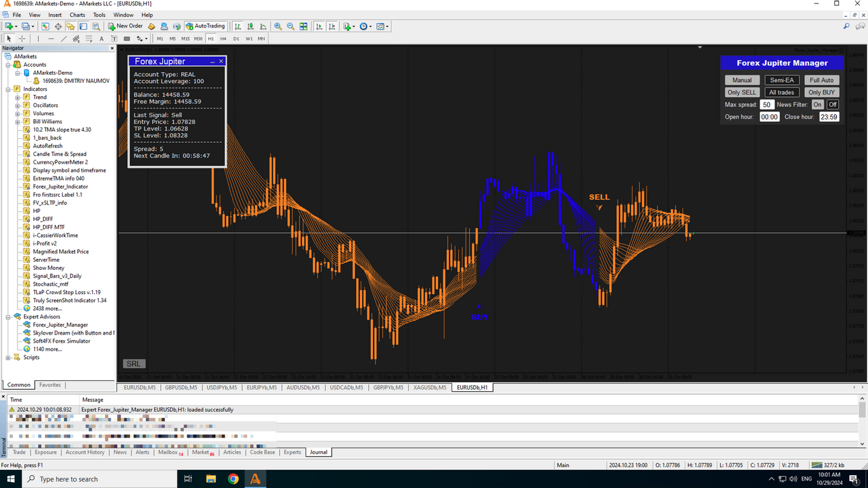Open the Charts menu

click(77, 15)
